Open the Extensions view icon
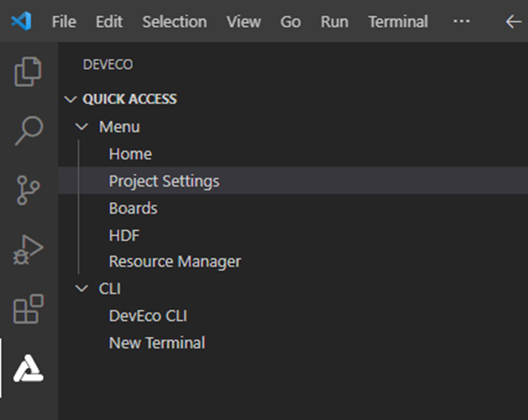 click(28, 309)
